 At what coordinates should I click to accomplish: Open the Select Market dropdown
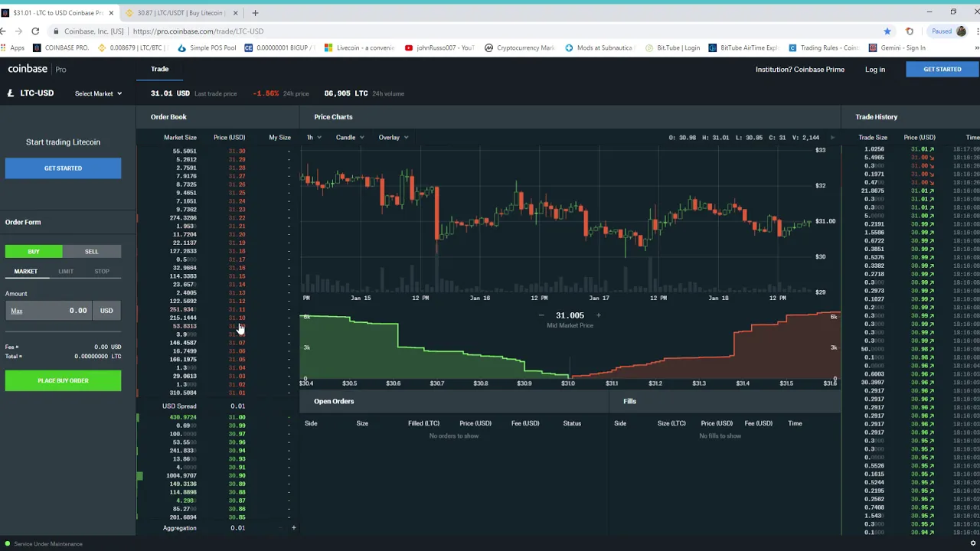click(98, 93)
